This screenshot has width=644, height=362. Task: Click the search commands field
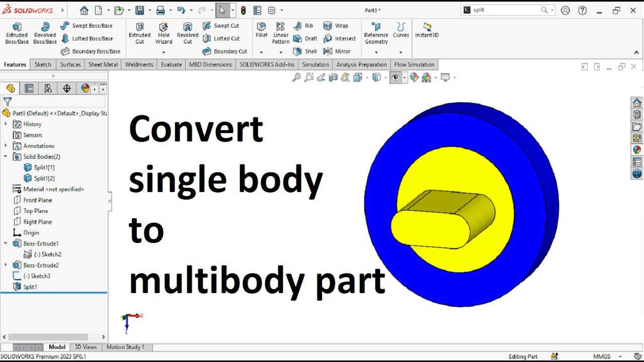507,10
